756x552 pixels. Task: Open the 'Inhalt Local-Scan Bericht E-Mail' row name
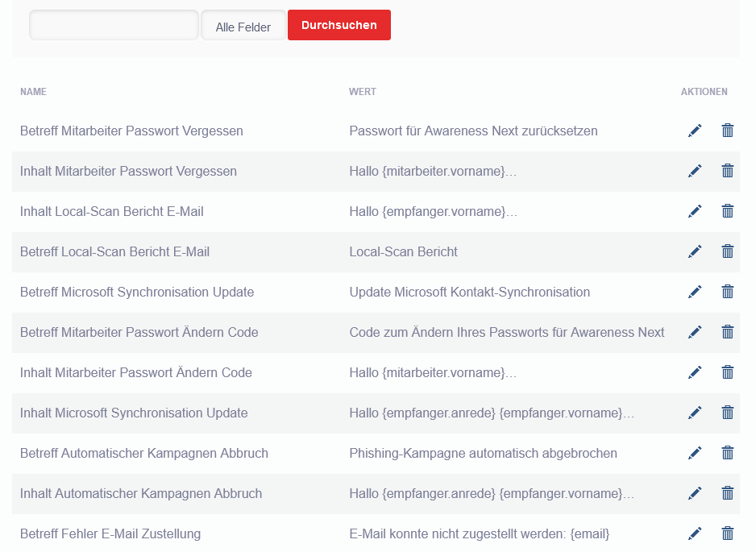[x=111, y=211]
